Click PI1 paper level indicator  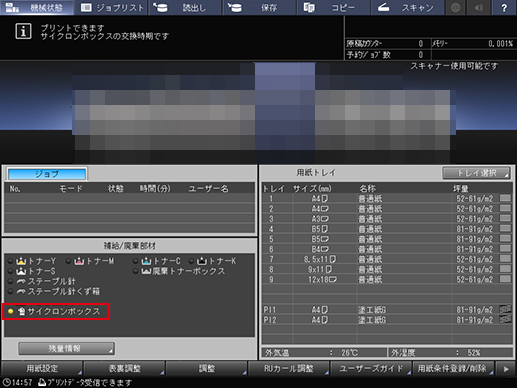(505, 309)
